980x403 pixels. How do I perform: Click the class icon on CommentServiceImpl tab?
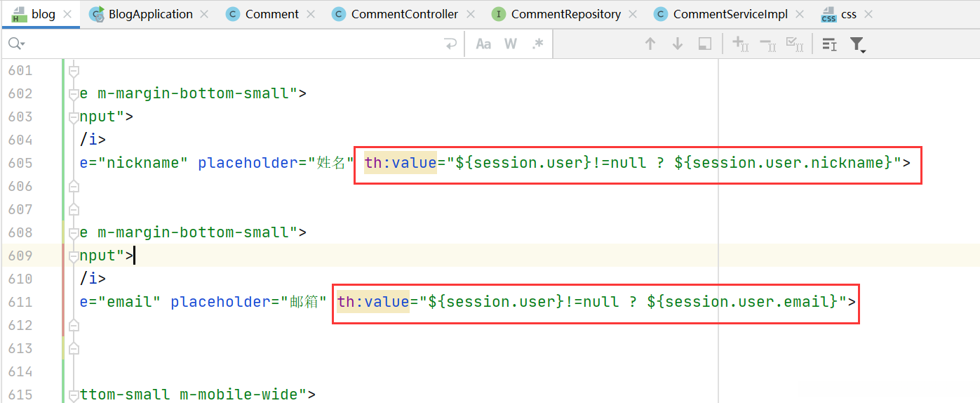[x=660, y=14]
